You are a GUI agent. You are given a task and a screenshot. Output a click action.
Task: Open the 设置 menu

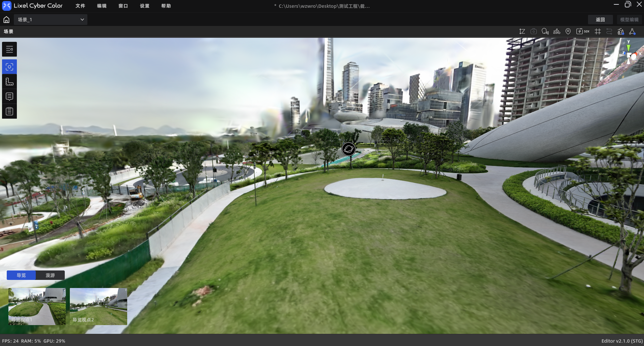(144, 6)
